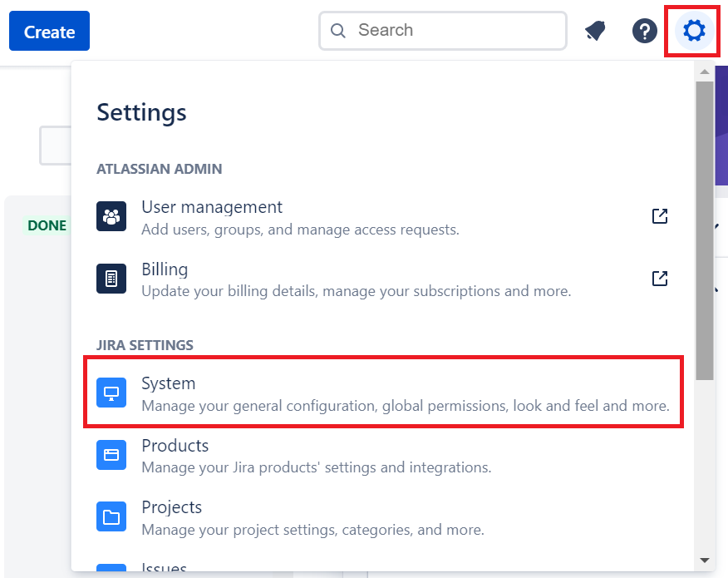Click the User management people icon
This screenshot has height=578, width=728.
111,215
